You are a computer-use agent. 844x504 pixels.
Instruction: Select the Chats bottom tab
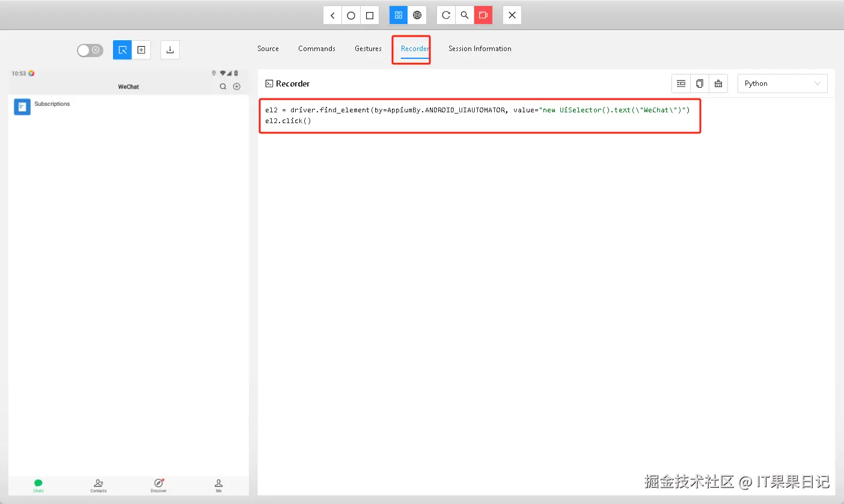[38, 486]
